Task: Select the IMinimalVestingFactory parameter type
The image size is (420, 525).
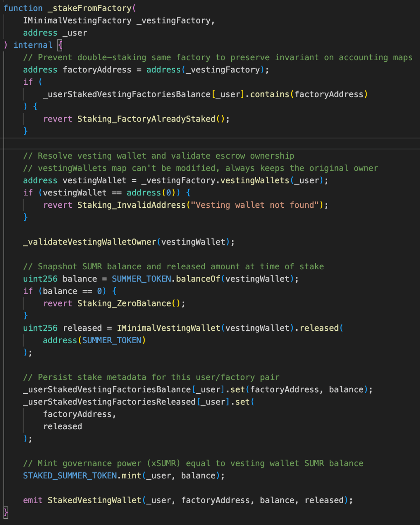Action: point(77,21)
